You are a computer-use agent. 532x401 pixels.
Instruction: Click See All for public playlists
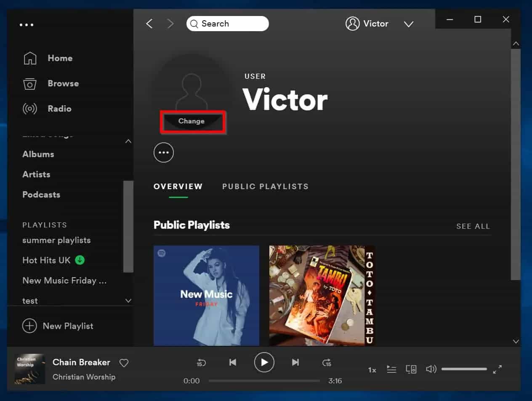coord(473,226)
